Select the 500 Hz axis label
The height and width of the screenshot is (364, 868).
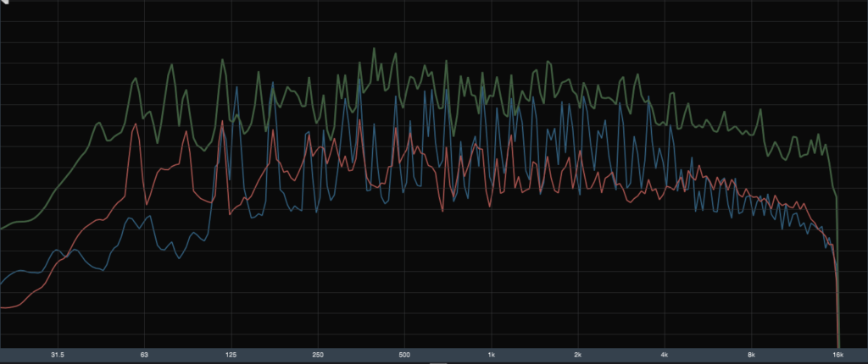(404, 355)
